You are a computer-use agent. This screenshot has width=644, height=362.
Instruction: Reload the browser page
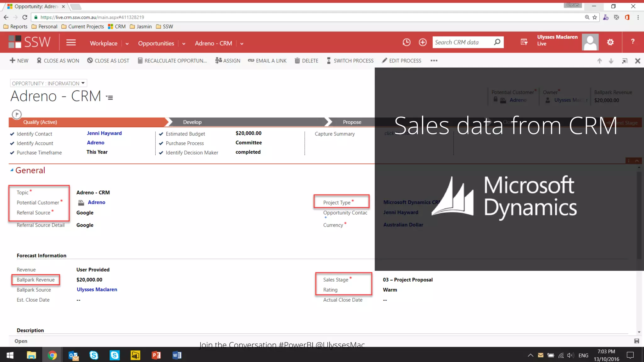point(25,17)
